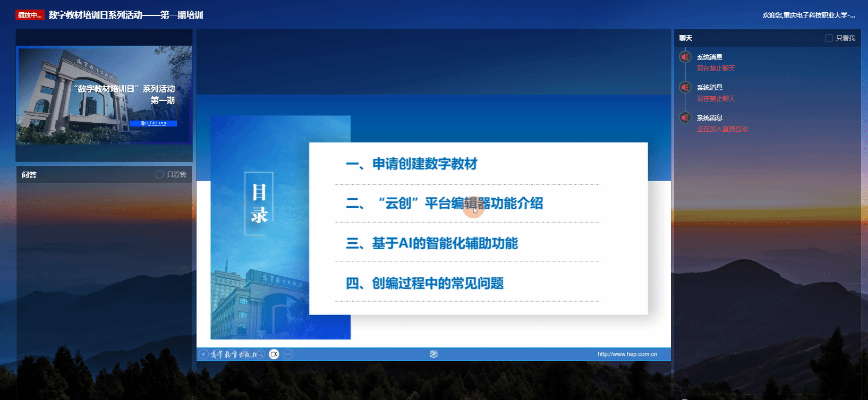
Task: Click the second system message speaker icon
Action: [x=685, y=88]
